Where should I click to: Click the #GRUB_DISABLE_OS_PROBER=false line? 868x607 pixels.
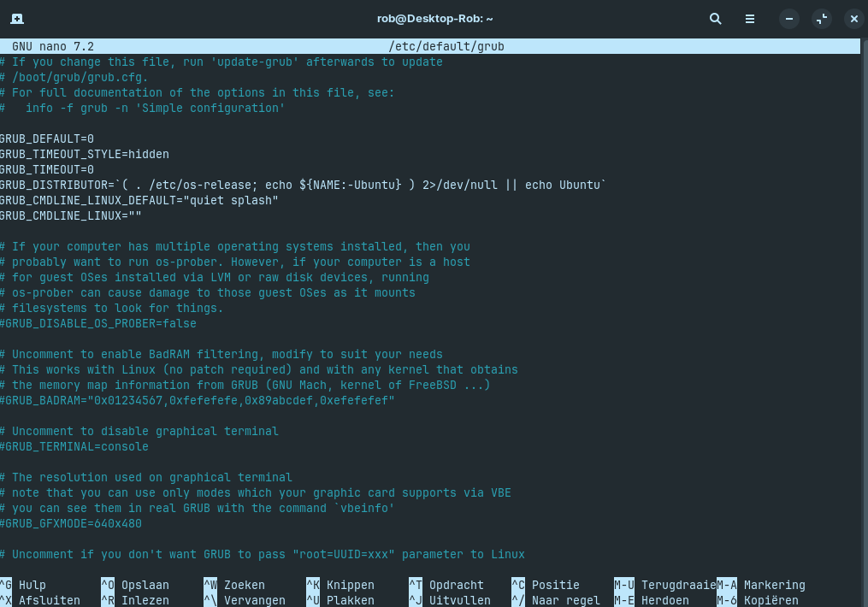click(x=98, y=323)
